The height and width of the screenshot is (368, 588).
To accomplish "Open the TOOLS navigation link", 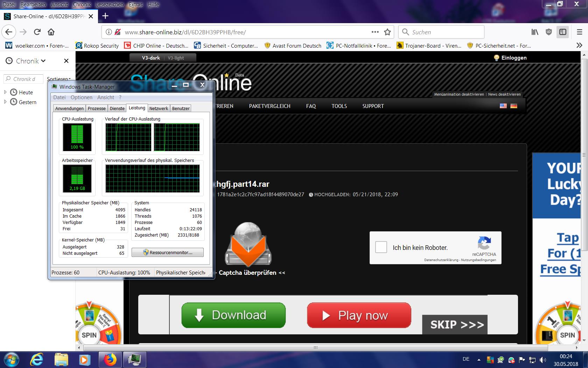I will click(339, 106).
